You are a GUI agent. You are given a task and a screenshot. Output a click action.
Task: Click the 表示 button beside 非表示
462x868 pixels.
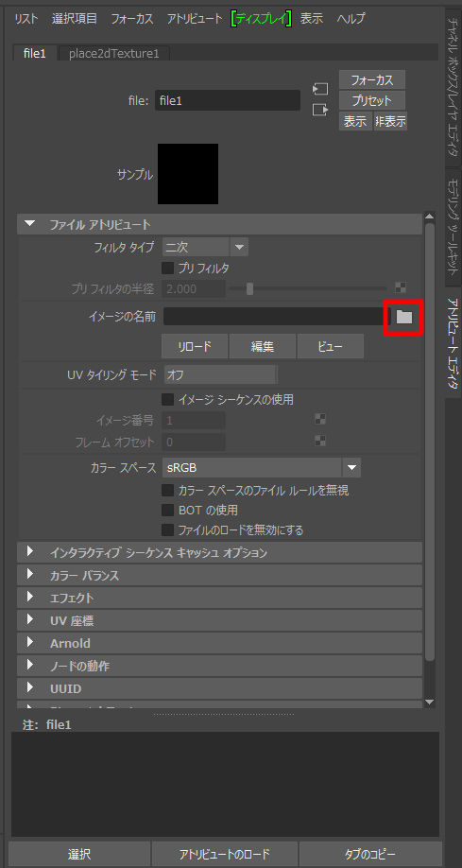tap(355, 121)
